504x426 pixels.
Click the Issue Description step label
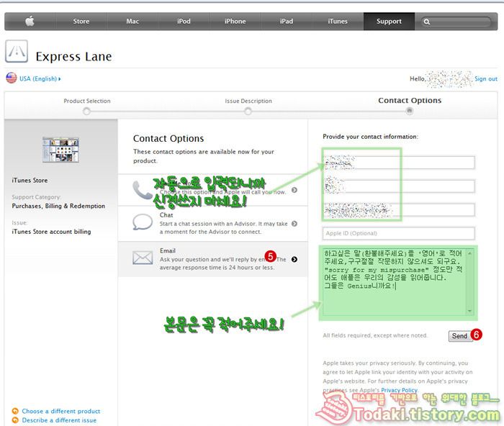248,101
